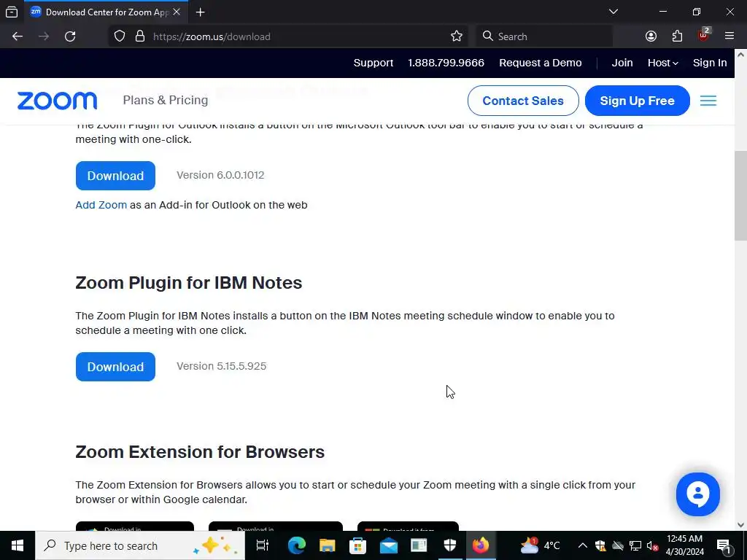
Task: Select the Version 5.15.5.925 text
Action: tap(222, 366)
